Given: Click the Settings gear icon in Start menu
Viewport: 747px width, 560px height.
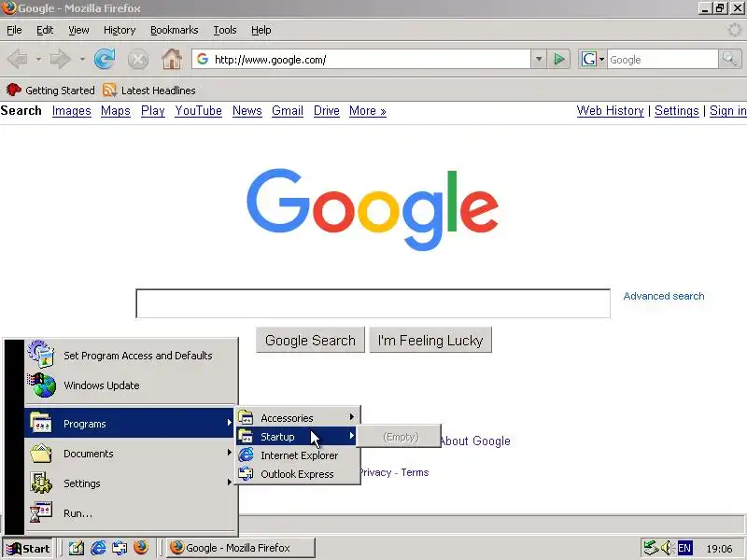Looking at the screenshot, I should tap(41, 483).
